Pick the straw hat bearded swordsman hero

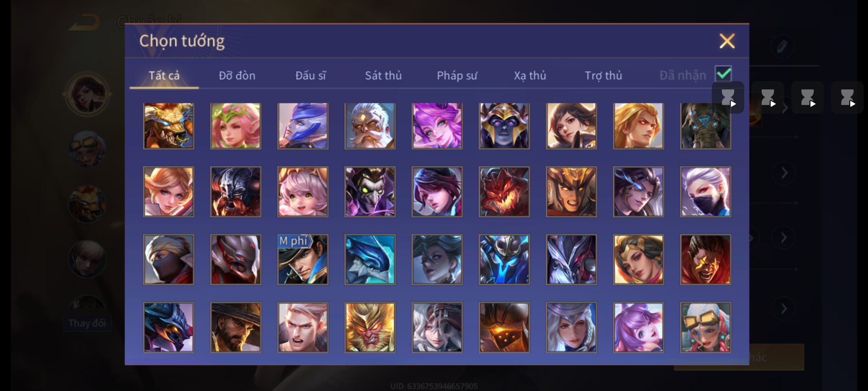(x=235, y=327)
